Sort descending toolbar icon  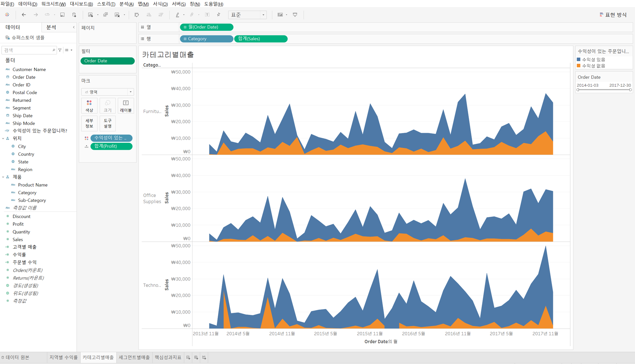coord(161,15)
